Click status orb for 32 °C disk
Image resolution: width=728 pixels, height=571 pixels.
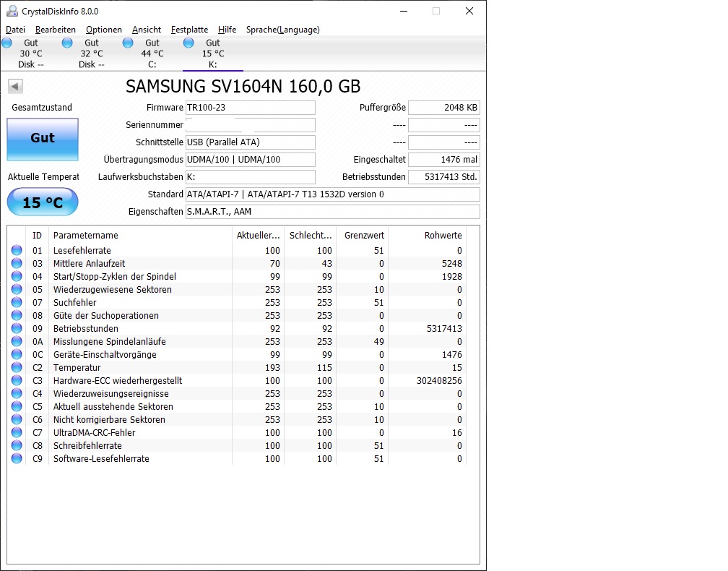tap(67, 43)
